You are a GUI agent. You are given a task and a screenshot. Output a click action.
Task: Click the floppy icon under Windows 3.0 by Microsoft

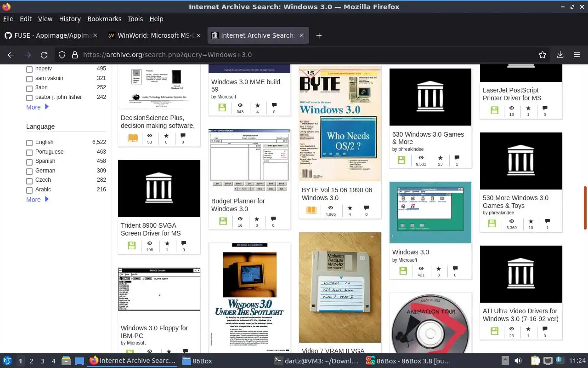[403, 271]
